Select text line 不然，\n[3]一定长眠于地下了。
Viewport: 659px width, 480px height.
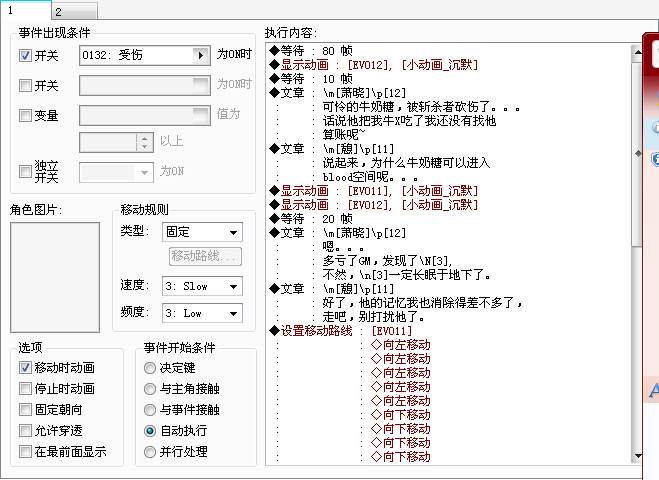406,274
